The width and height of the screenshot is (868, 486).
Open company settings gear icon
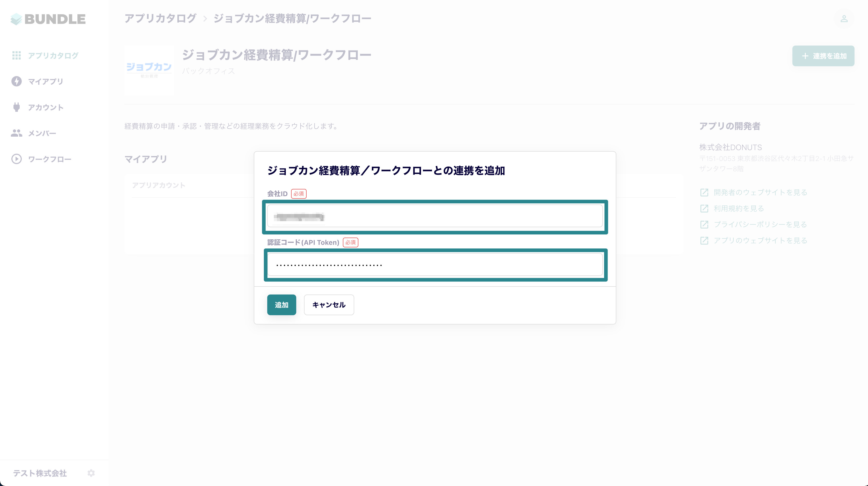pos(91,473)
